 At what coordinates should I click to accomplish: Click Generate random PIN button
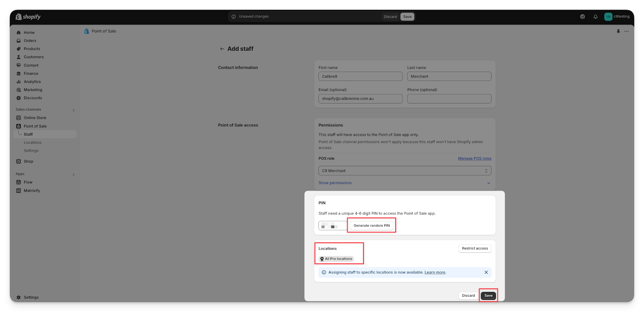[x=372, y=225]
